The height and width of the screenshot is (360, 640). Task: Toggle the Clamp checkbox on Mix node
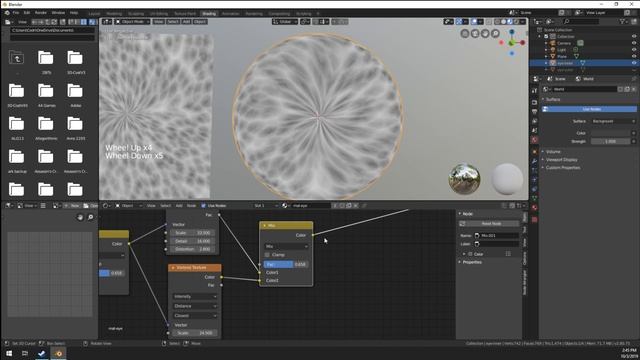(x=267, y=255)
